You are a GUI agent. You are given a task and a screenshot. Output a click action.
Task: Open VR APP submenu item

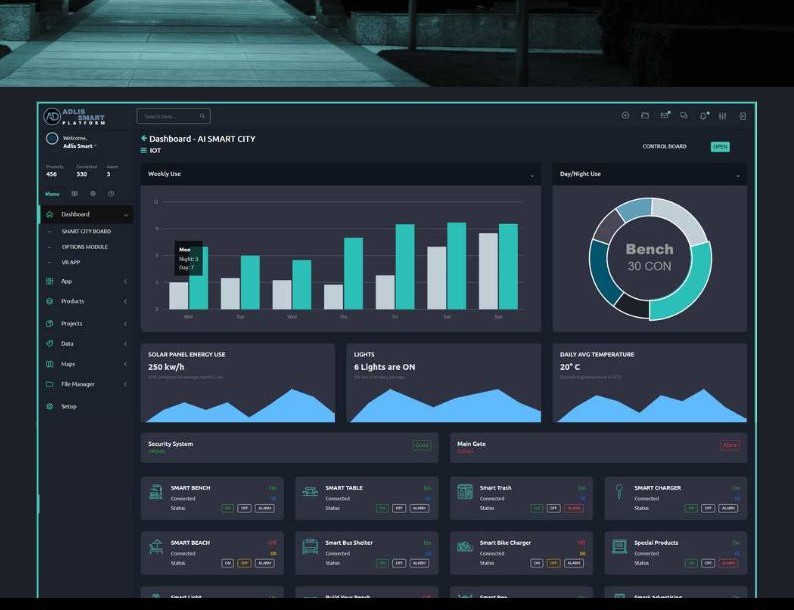[71, 262]
